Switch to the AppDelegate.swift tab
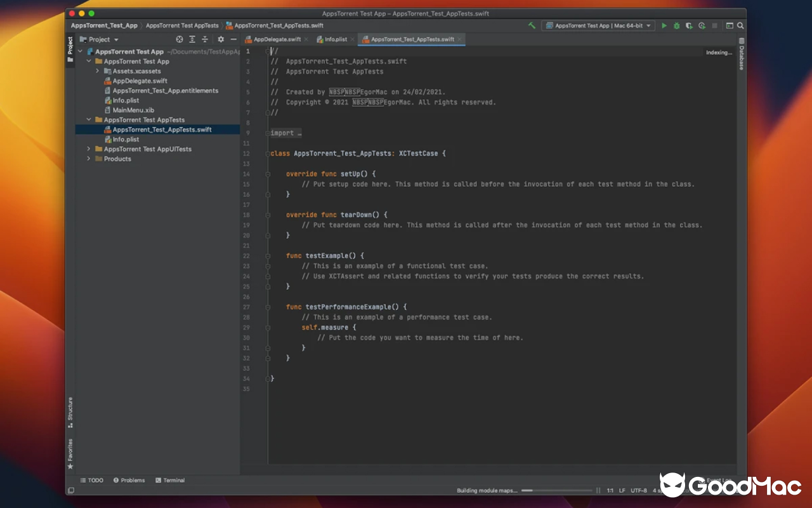Viewport: 812px width, 508px height. [x=278, y=39]
